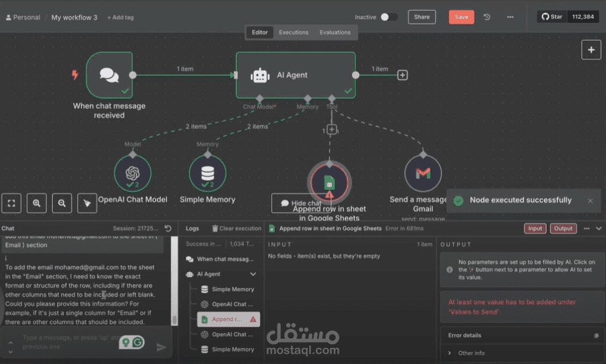Open the workflow history icon
606x364 pixels.
[x=487, y=17]
